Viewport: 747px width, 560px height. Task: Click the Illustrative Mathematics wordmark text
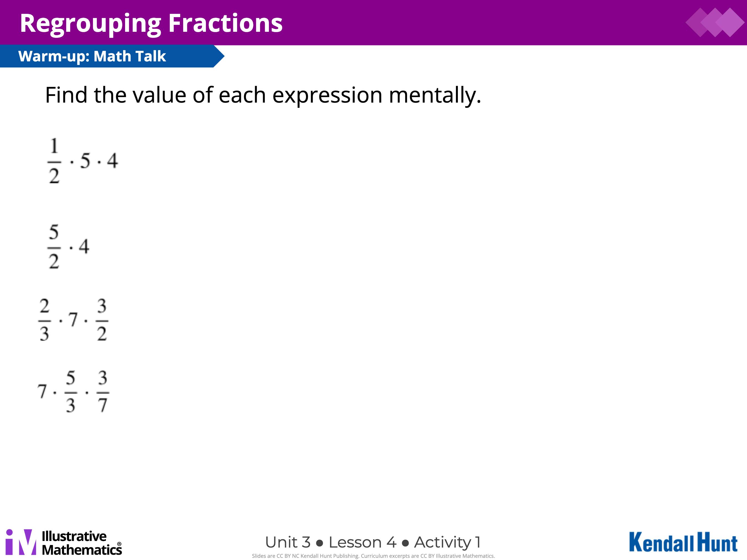pos(82,543)
